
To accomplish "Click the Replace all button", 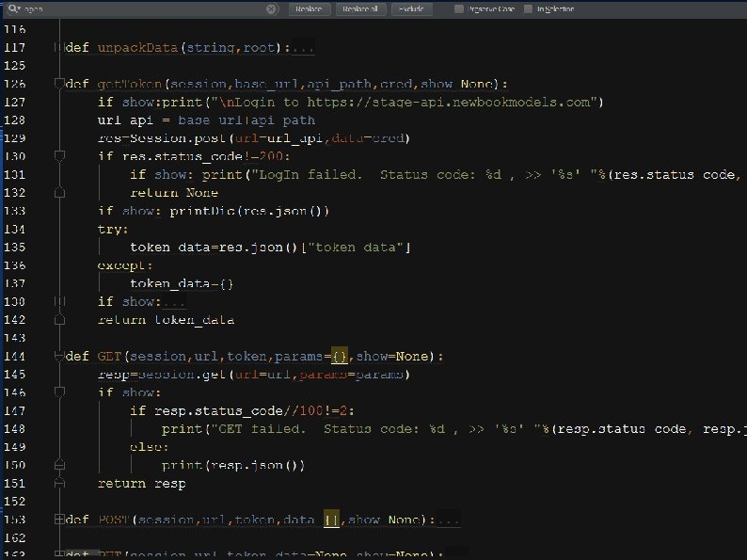I will 360,8.
